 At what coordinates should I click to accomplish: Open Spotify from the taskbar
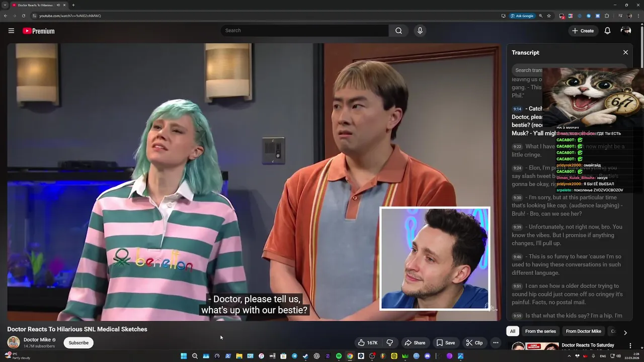coord(339,356)
